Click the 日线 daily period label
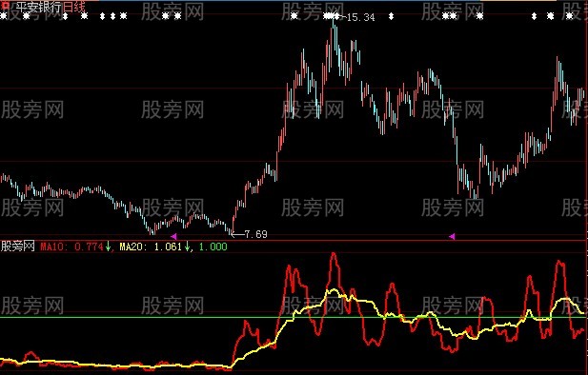This screenshot has width=588, height=375. [x=74, y=7]
